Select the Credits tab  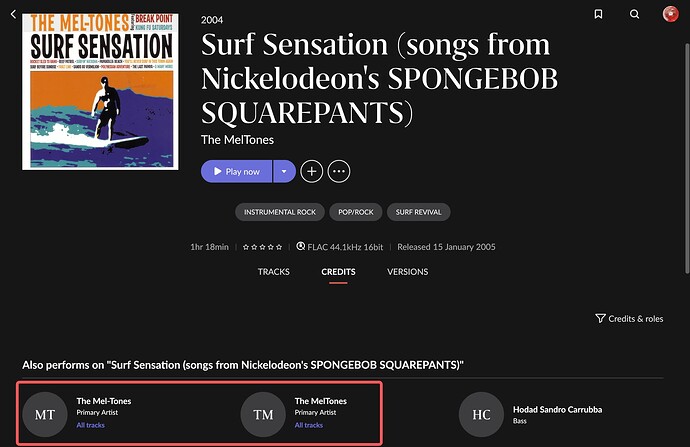click(x=338, y=272)
